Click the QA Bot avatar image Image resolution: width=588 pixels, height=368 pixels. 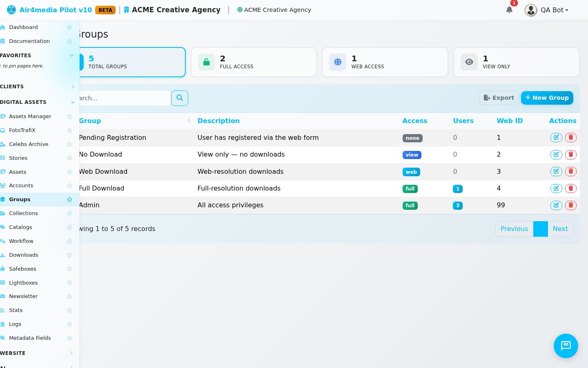(531, 10)
